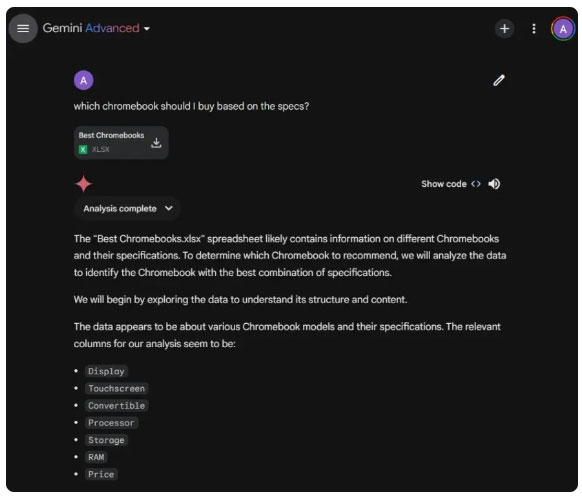Click the Price column tag
Viewport: 582px width, 498px height.
tap(101, 474)
